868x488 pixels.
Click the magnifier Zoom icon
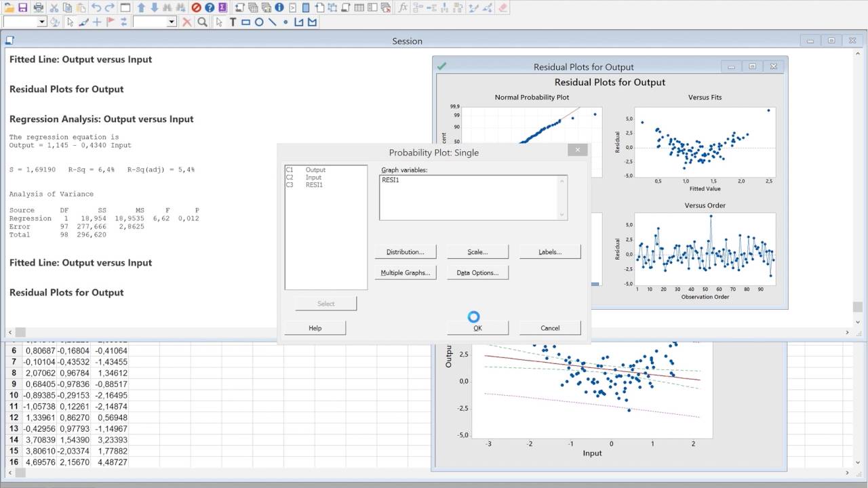point(202,22)
